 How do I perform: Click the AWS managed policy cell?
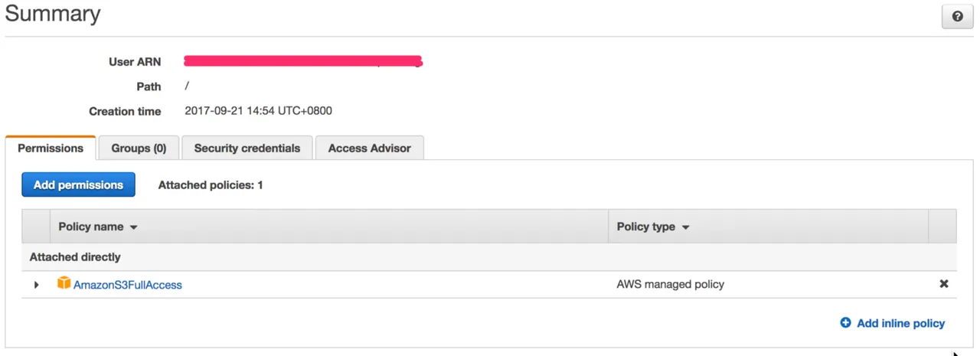click(x=671, y=284)
